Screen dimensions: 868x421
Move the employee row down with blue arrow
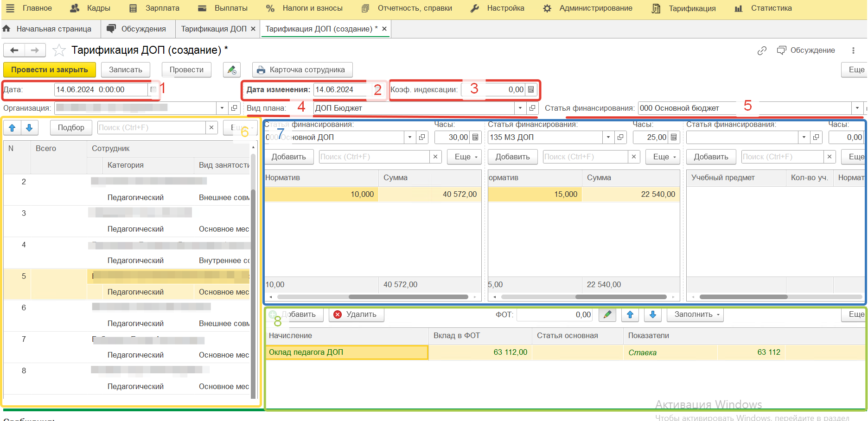tap(29, 128)
